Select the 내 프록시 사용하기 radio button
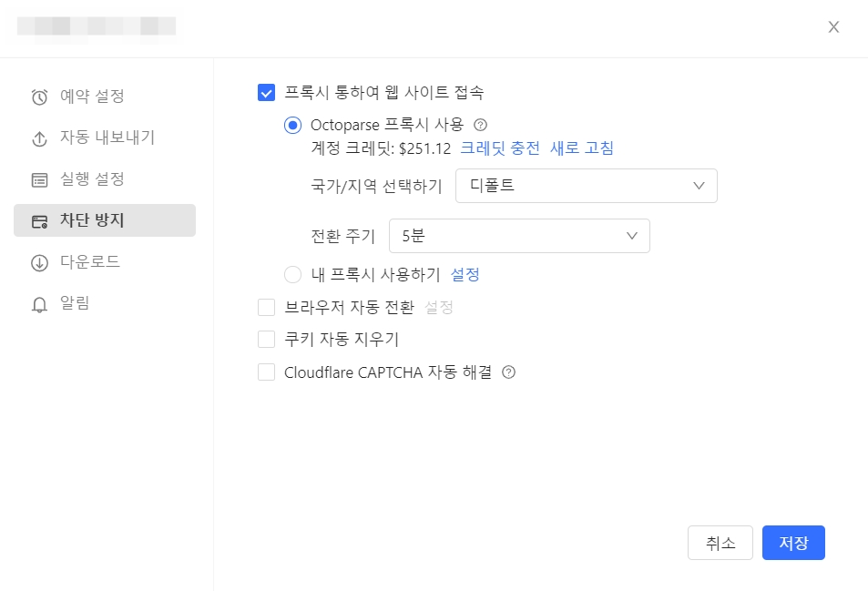Image resolution: width=868 pixels, height=591 pixels. [x=292, y=274]
